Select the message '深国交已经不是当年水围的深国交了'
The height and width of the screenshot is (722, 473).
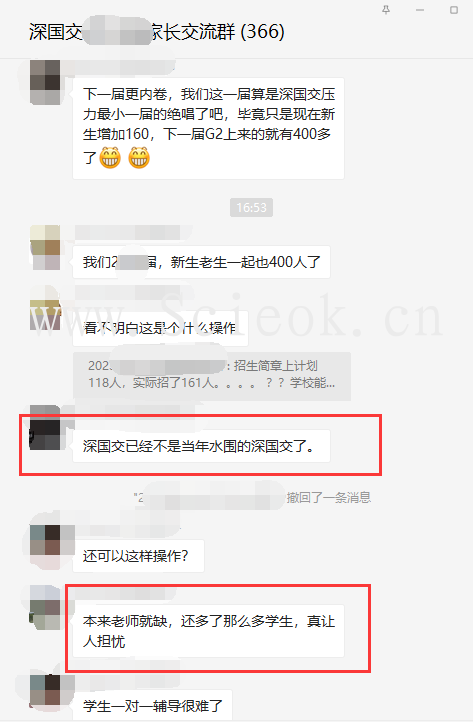(x=201, y=446)
